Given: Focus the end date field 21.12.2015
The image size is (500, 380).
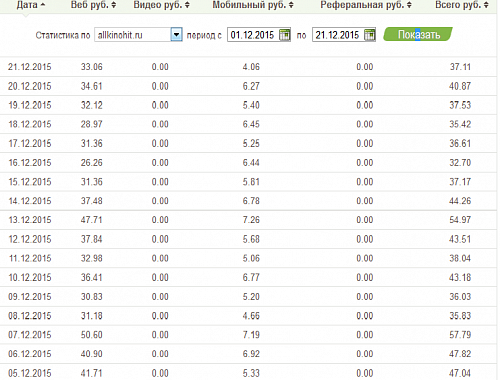Looking at the screenshot, I should click(338, 35).
